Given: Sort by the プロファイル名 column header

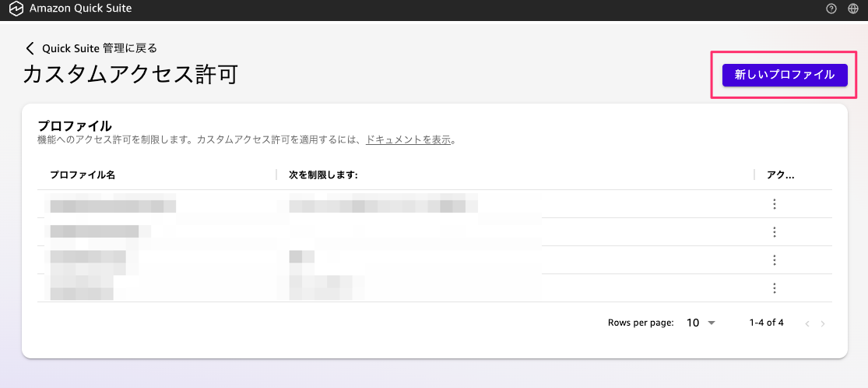Looking at the screenshot, I should tap(83, 175).
